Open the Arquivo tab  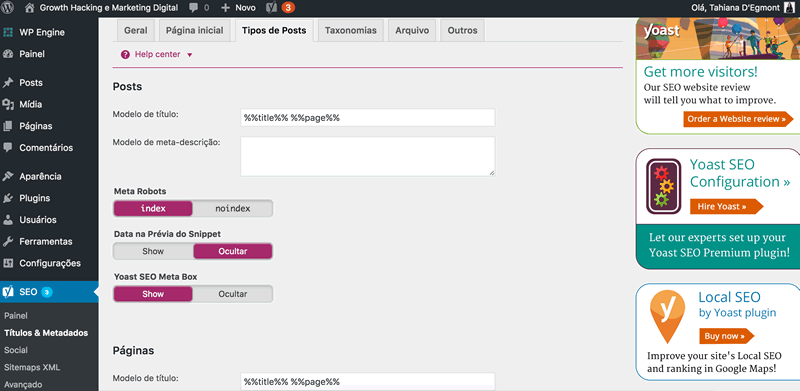click(412, 31)
